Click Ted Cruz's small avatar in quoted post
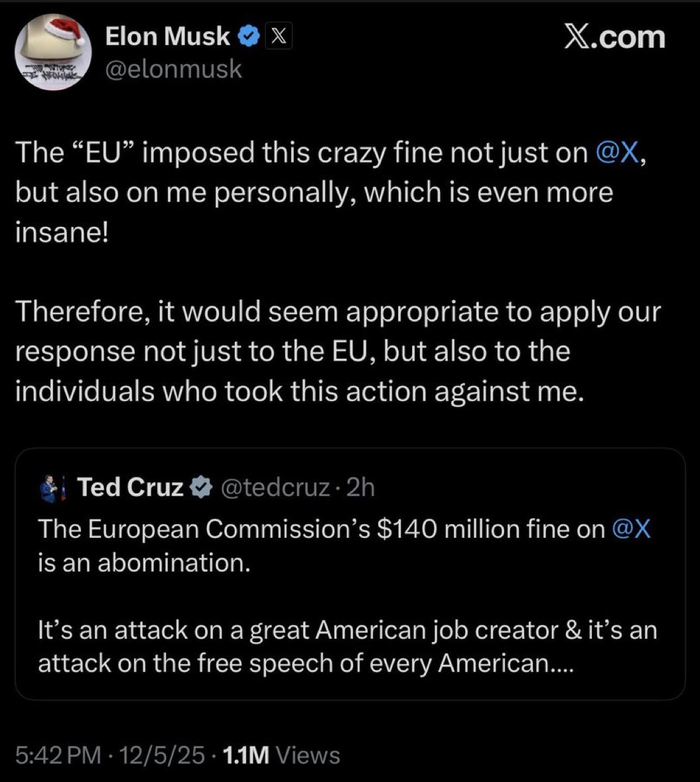This screenshot has width=700, height=782. pos(52,489)
